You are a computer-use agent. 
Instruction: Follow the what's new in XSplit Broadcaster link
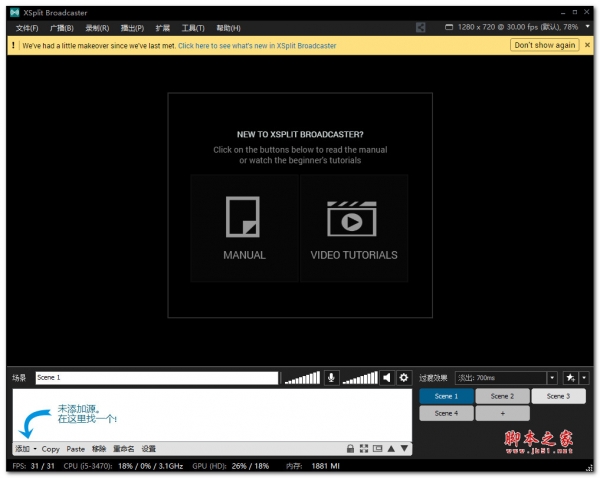(257, 46)
